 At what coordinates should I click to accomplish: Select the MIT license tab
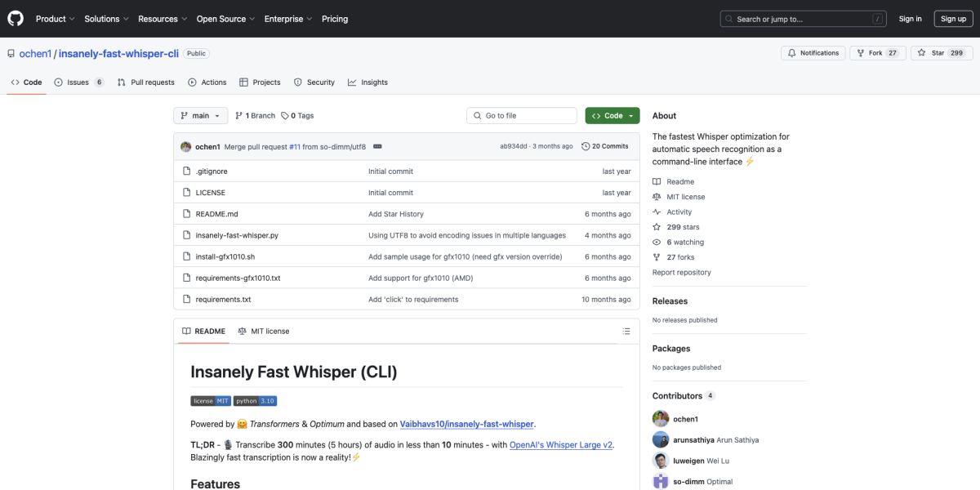[264, 332]
